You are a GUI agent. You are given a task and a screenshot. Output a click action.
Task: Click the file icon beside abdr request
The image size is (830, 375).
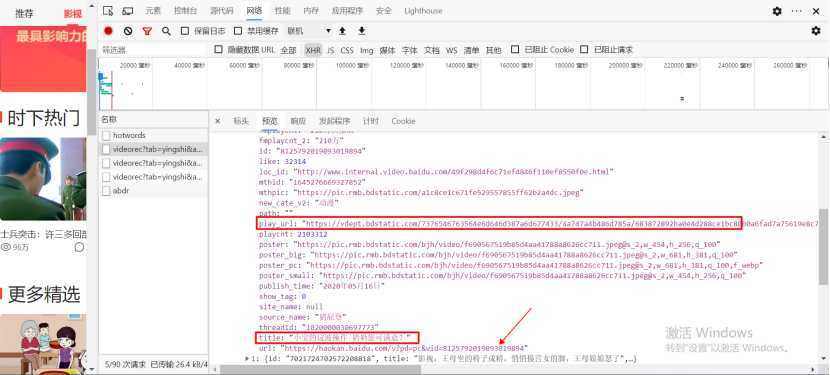click(x=106, y=190)
